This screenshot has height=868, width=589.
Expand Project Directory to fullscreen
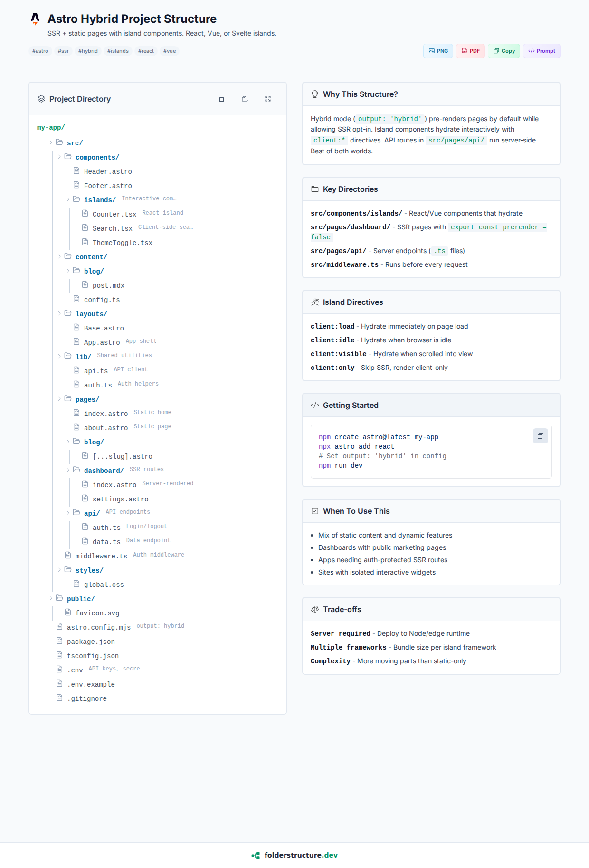268,99
